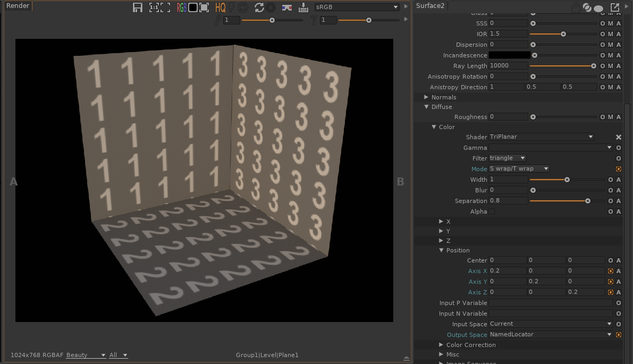Open the sRGB color space dropdown
This screenshot has height=364, width=633.
[x=357, y=7]
